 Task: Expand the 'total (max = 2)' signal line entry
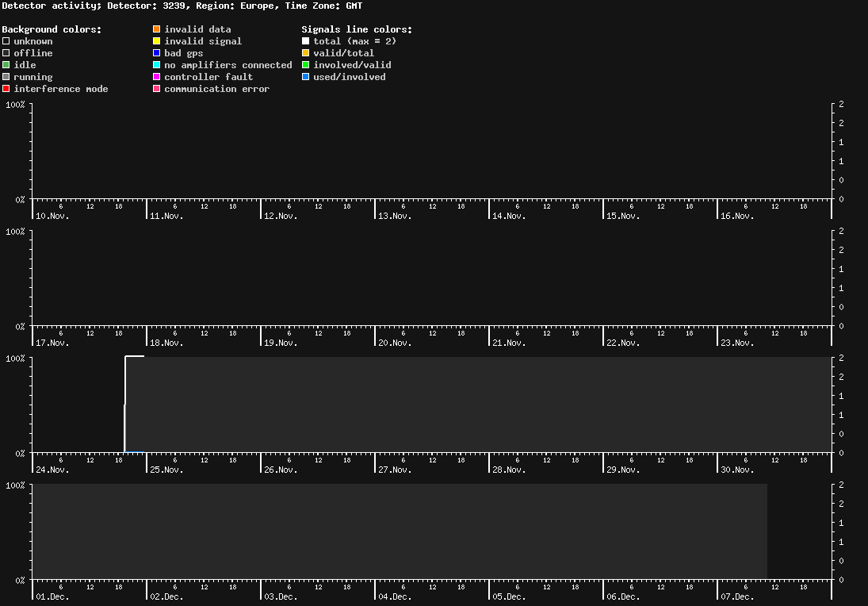(304, 41)
